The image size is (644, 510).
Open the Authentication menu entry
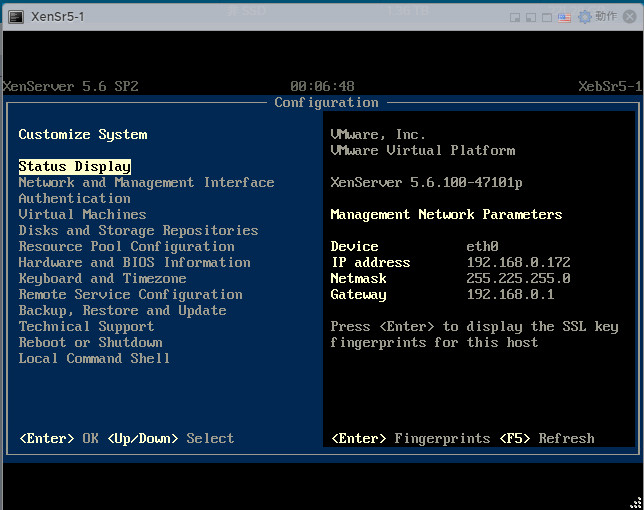click(74, 198)
